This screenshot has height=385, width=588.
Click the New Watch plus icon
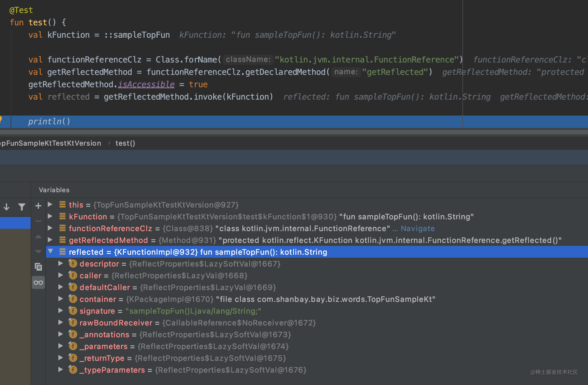38,206
